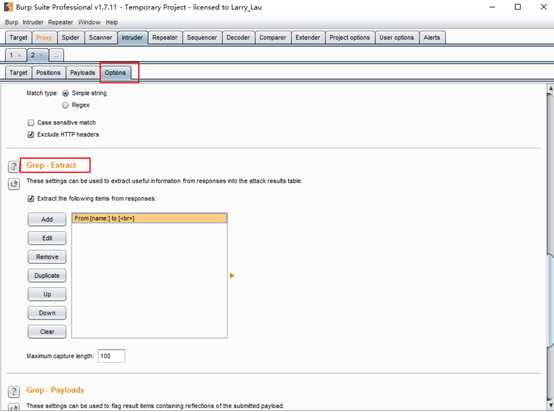Viewport: 554px width, 412px height.
Task: Maximize the Burp Suite window
Action: [518, 7]
